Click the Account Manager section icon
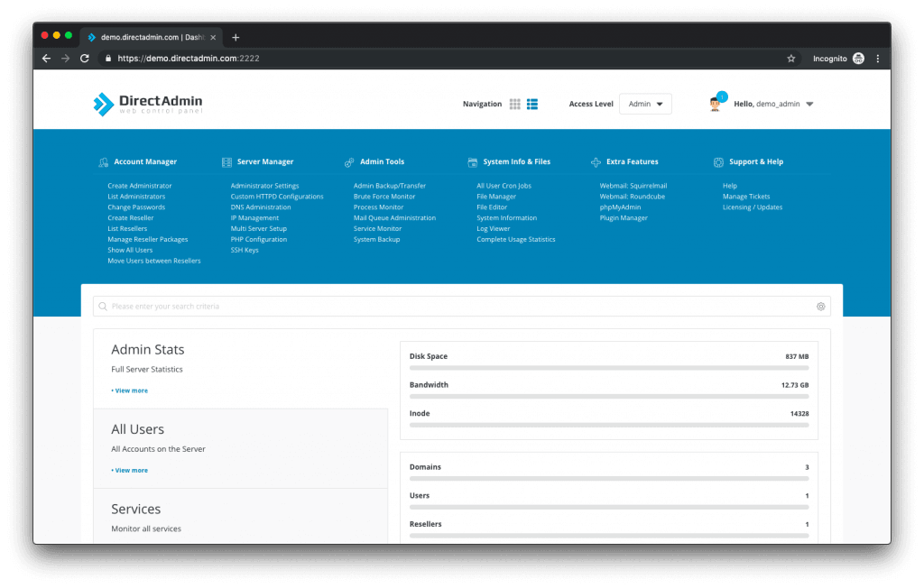The image size is (924, 588). (104, 161)
